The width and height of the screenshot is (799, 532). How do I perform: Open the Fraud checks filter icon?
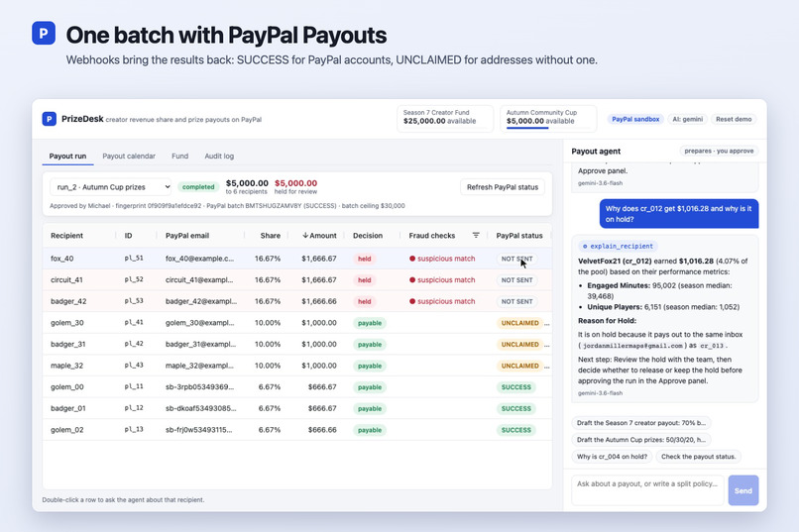click(x=476, y=235)
